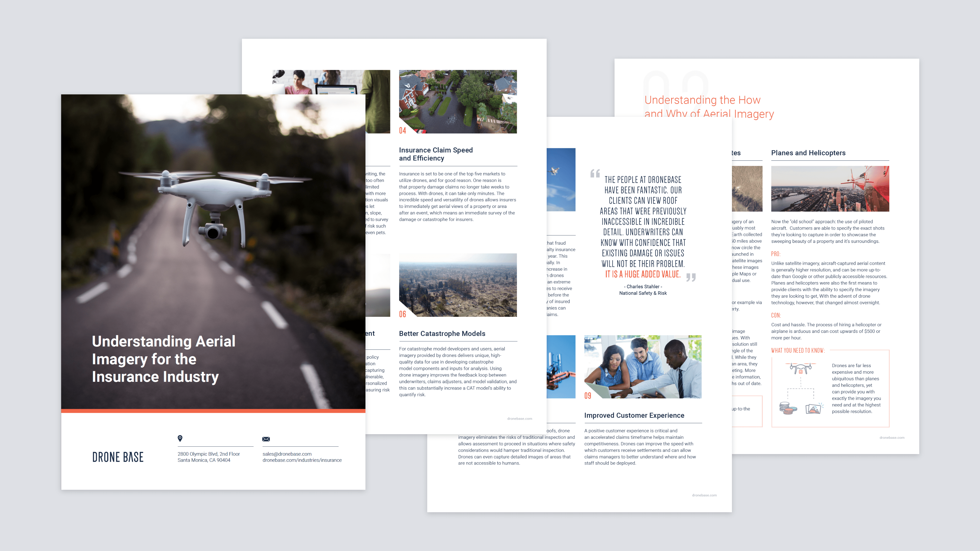Click the envelope email icon
Image resolution: width=980 pixels, height=551 pixels.
coord(266,439)
